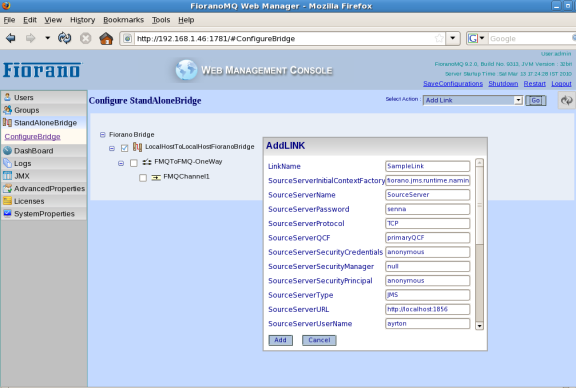The width and height of the screenshot is (576, 388).
Task: Click the Go button next to Select Action
Action: coord(536,100)
